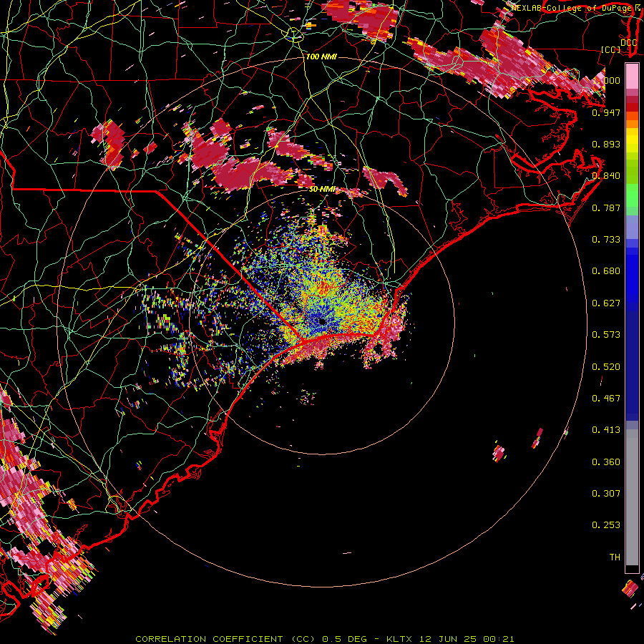Click the 0.467 color scale value
The height and width of the screenshot is (644, 644).
[606, 398]
